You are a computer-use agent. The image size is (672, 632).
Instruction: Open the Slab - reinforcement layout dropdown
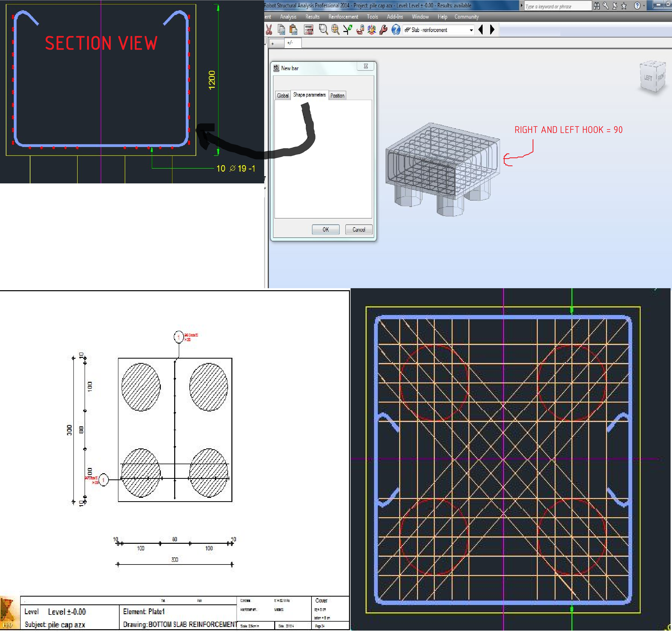pos(471,30)
